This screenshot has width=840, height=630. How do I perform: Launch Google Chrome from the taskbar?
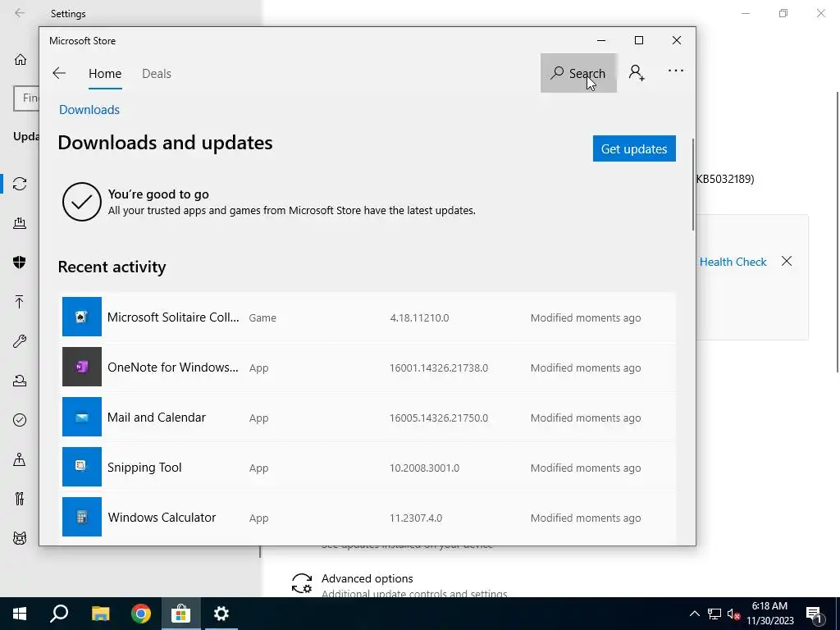[x=141, y=614]
